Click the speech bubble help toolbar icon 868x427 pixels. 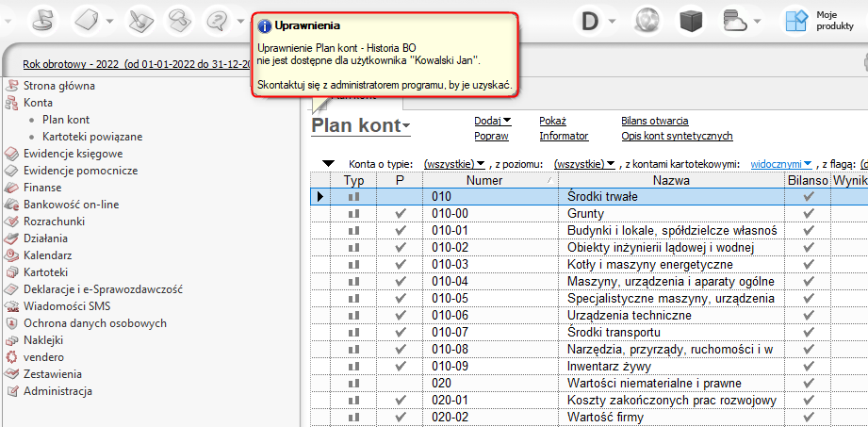(217, 21)
